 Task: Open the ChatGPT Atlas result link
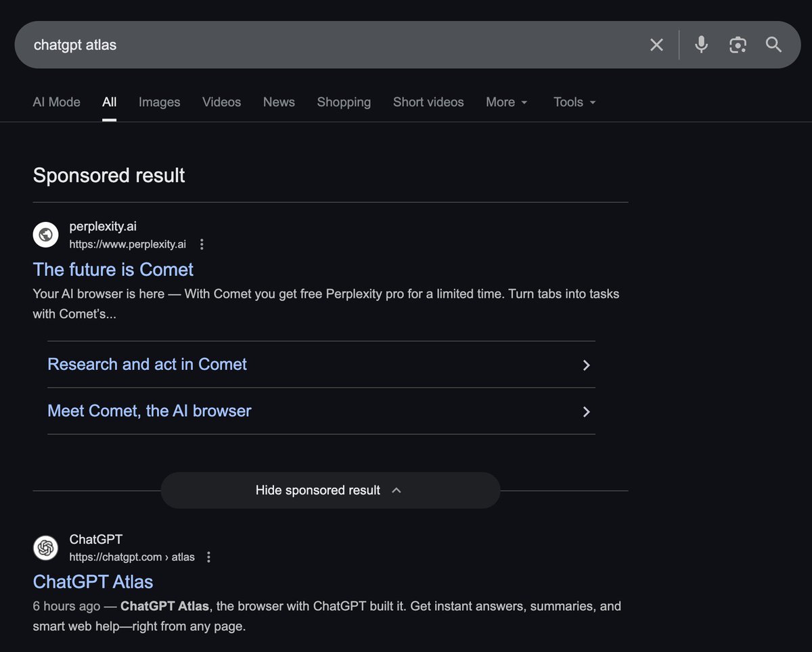tap(93, 582)
